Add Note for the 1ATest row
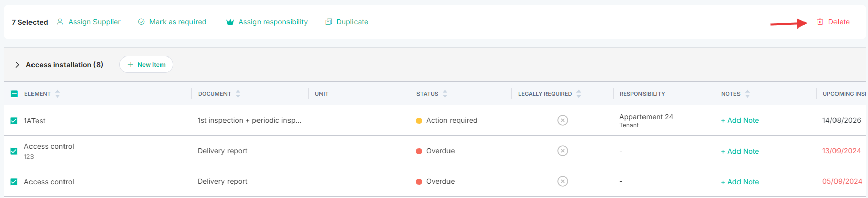The image size is (868, 198). 740,120
